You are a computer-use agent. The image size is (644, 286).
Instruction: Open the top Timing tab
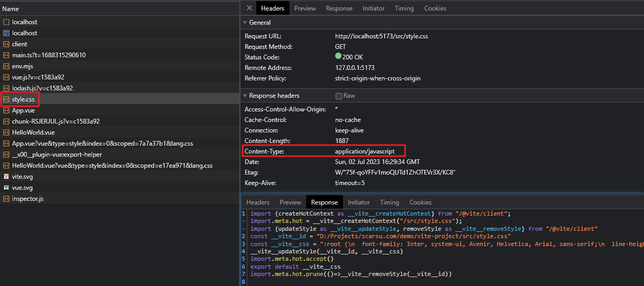click(404, 8)
